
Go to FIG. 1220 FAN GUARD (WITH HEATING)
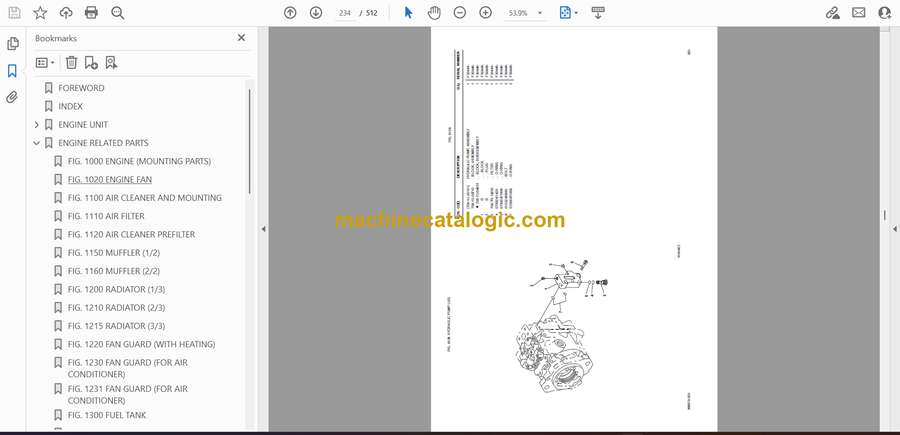pos(142,344)
